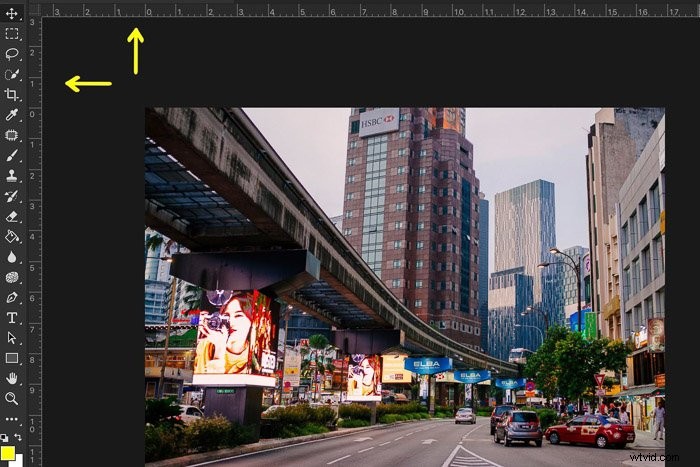Open the yellow foreground color picker

[x=7, y=453]
